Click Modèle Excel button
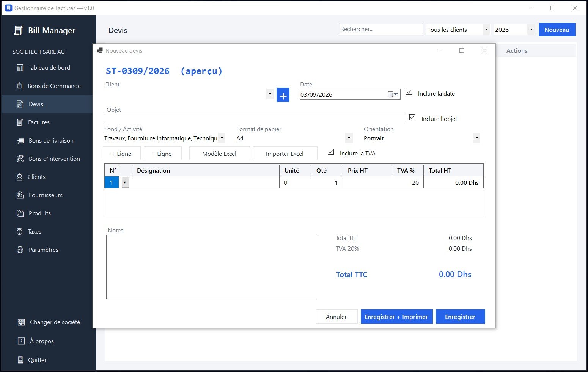 219,154
